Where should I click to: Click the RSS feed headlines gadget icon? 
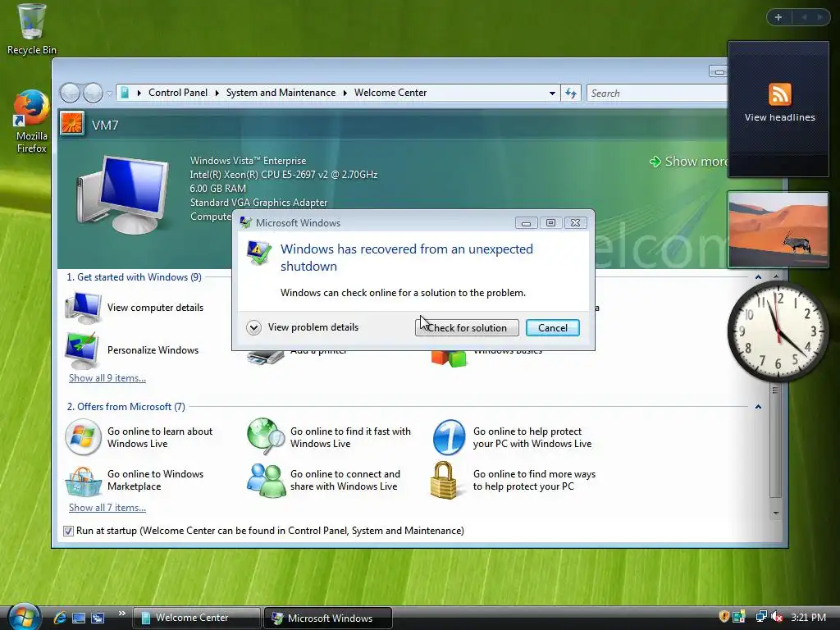click(779, 94)
